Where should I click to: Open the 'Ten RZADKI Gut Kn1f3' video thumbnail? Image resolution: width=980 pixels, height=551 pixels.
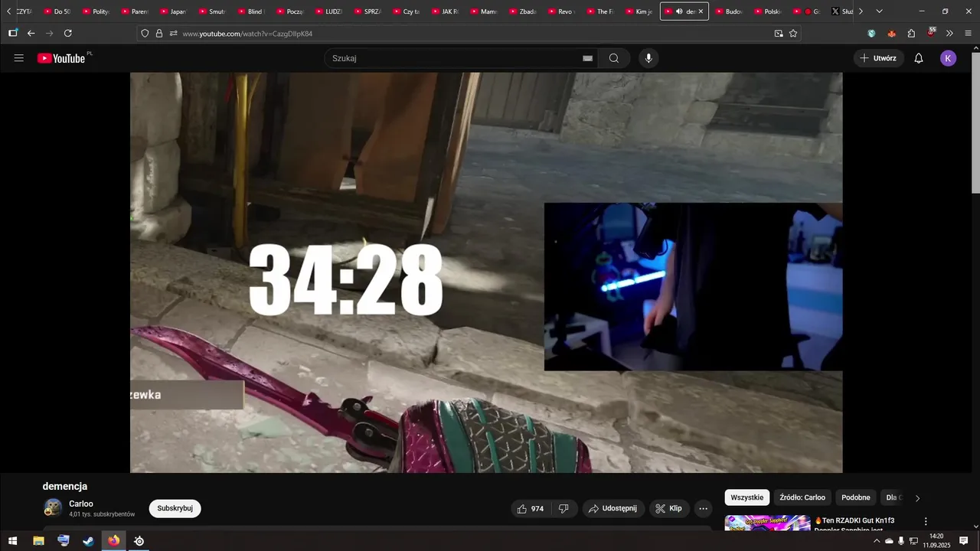pos(767,523)
